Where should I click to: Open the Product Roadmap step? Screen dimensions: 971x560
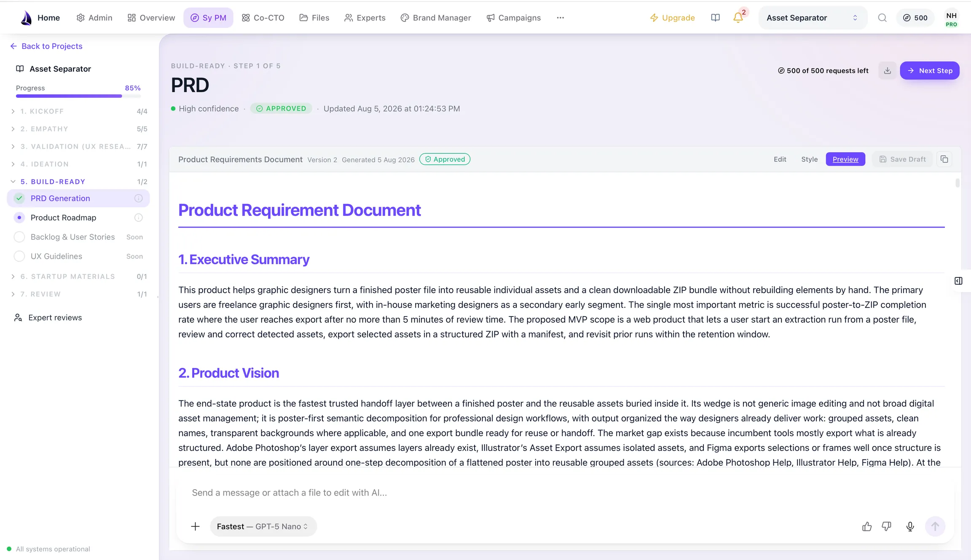pyautogui.click(x=78, y=217)
